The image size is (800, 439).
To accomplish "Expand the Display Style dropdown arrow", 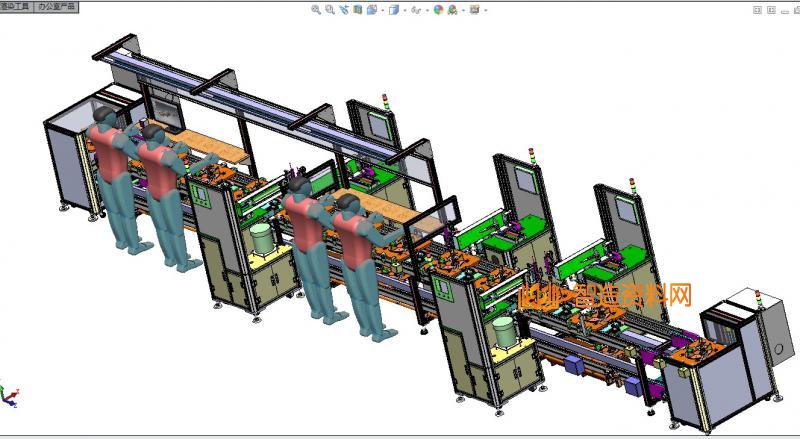I will 402,10.
